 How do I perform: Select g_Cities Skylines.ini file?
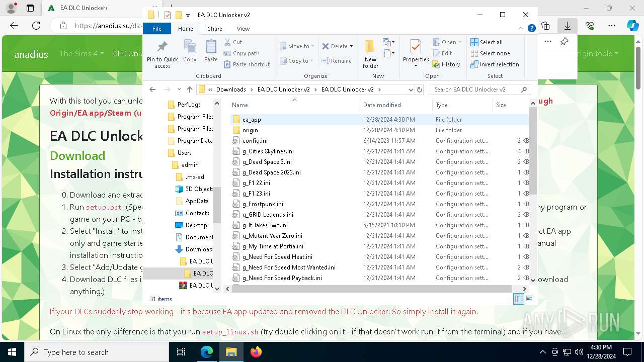point(379,151)
